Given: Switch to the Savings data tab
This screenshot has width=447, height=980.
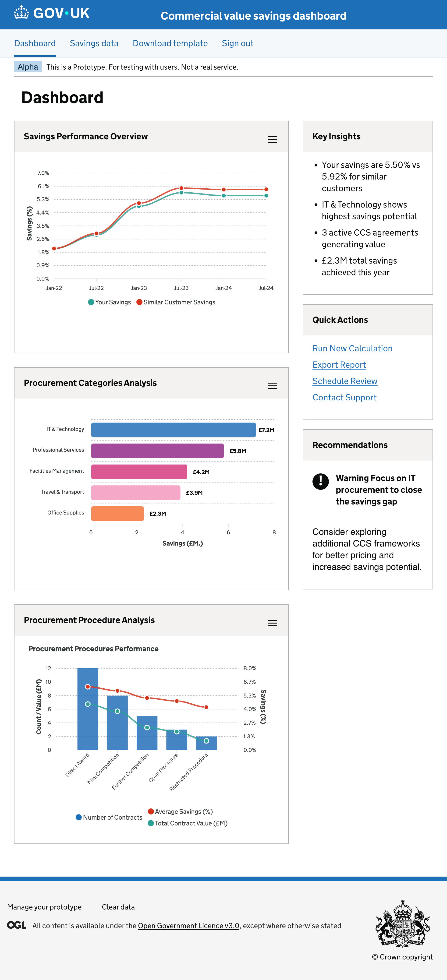Looking at the screenshot, I should (x=94, y=43).
